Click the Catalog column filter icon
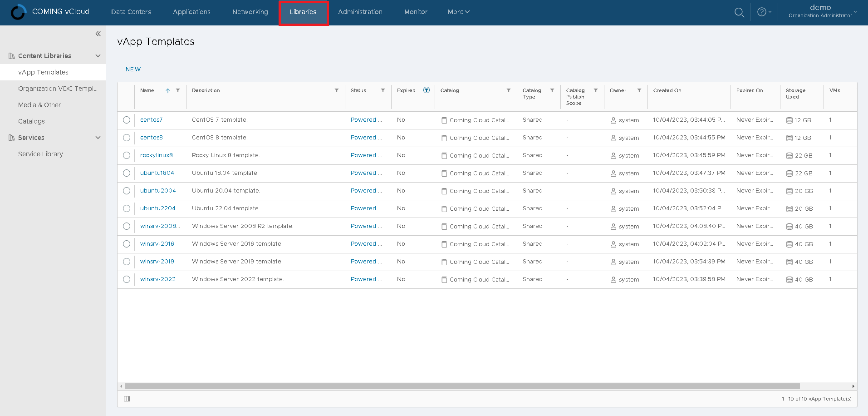This screenshot has height=416, width=868. [509, 90]
